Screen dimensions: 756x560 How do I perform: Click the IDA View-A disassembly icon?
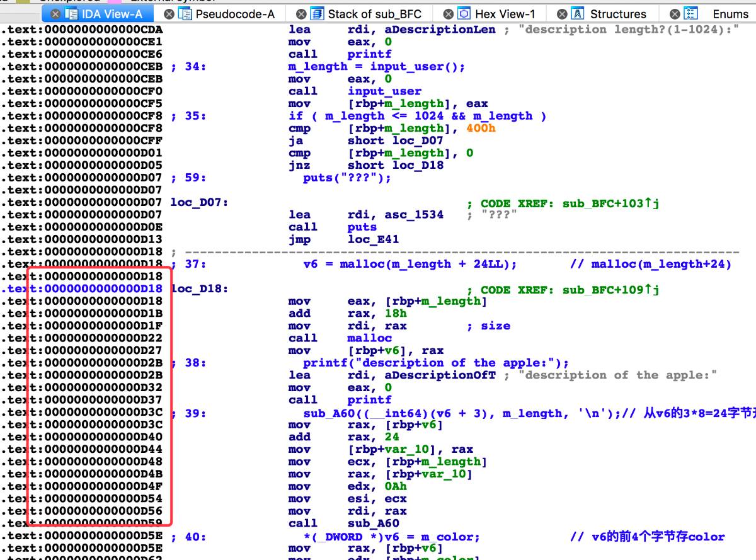pyautogui.click(x=71, y=14)
